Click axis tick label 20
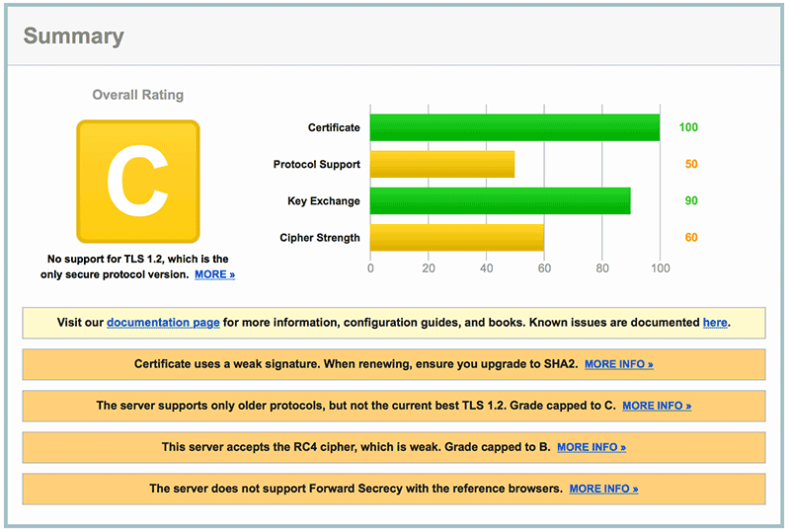Screen dimensions: 790x532 point(429,268)
